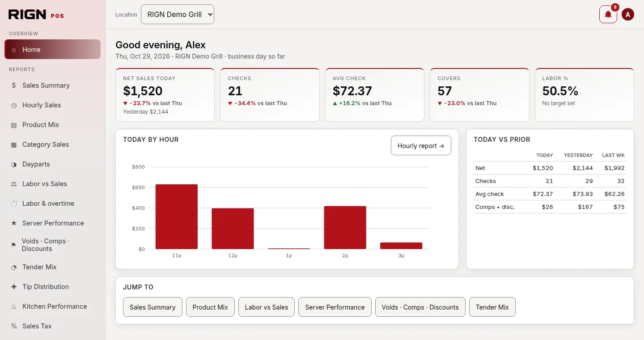
Task: Jump to Product Mix button
Action: tap(210, 307)
